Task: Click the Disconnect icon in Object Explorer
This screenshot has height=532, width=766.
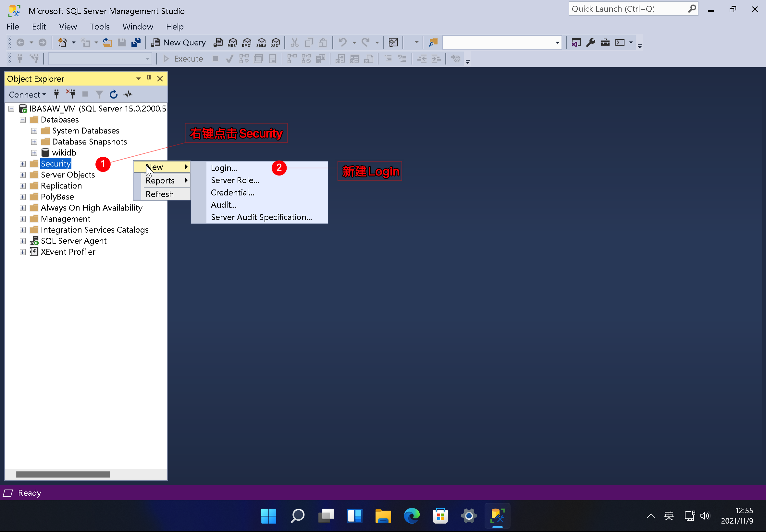Action: click(71, 94)
